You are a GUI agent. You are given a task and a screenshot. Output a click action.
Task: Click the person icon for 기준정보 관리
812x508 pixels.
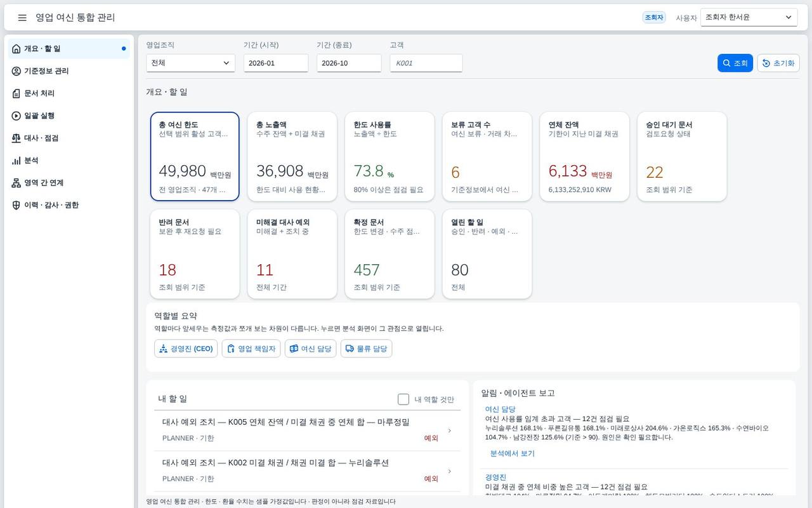pyautogui.click(x=16, y=71)
